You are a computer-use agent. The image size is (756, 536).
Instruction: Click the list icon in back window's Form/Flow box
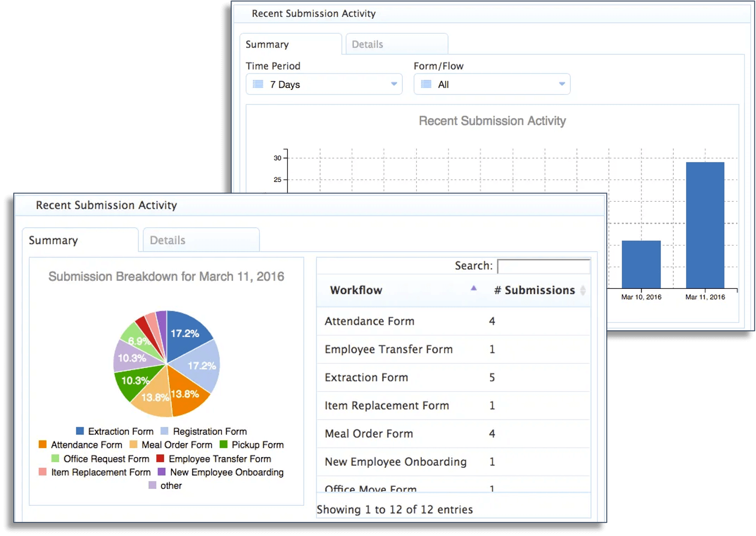426,84
